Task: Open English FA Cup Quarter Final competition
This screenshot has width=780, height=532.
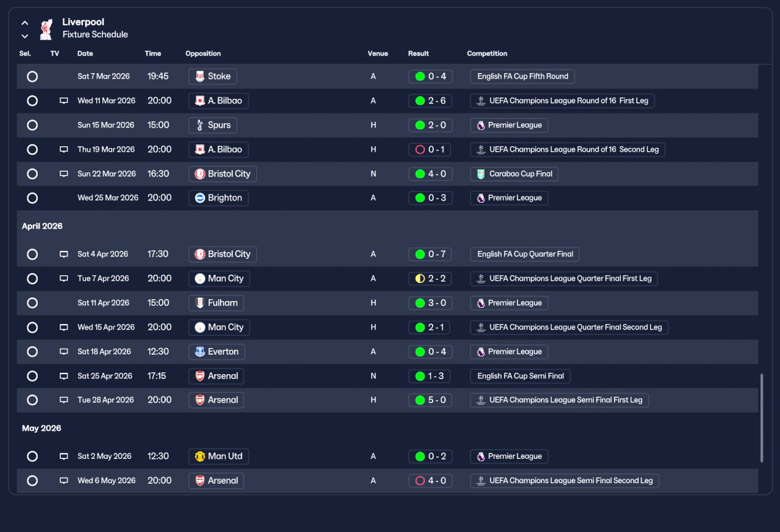Action: (x=525, y=254)
